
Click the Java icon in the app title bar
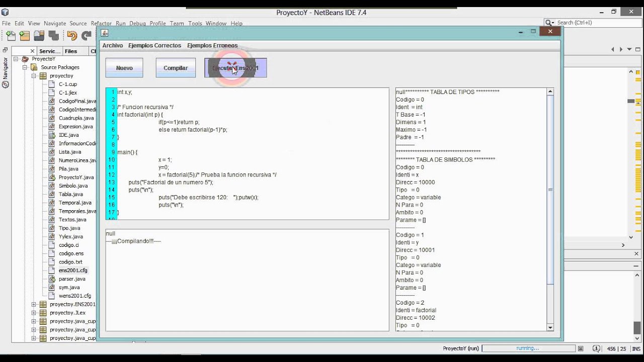pos(105,33)
